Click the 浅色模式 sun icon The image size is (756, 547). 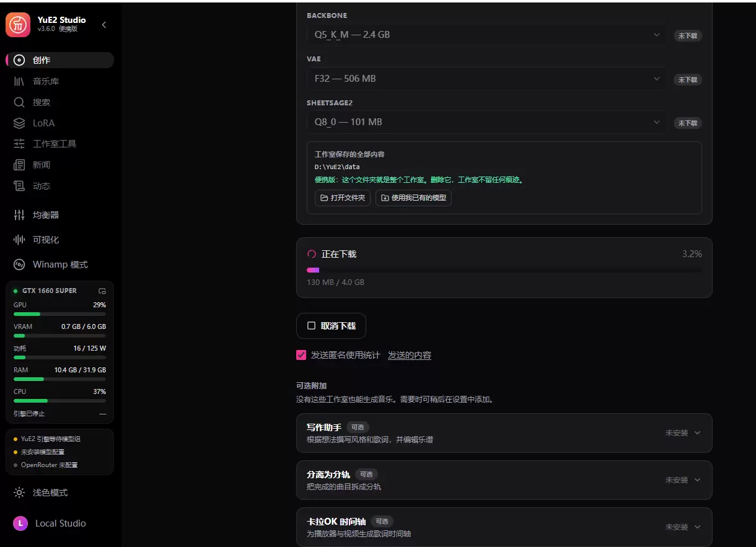[x=19, y=492]
